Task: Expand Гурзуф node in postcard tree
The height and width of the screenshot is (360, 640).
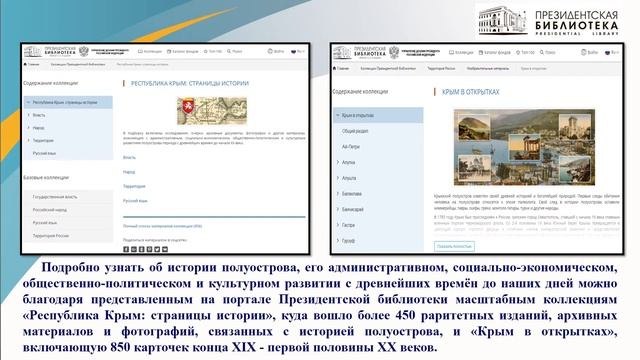Action: pyautogui.click(x=338, y=241)
